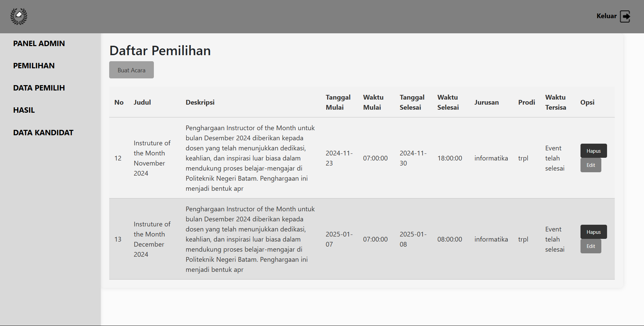Open DATA PEMILIH from the sidebar
The width and height of the screenshot is (644, 326).
click(39, 88)
